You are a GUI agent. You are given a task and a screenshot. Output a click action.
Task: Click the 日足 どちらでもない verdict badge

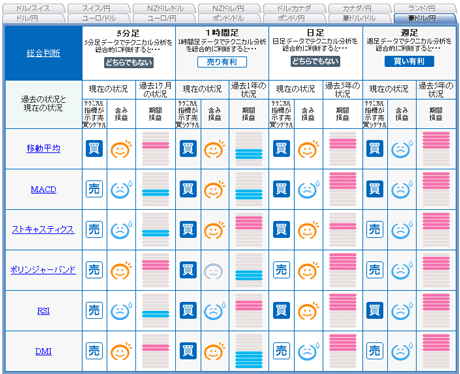click(315, 61)
